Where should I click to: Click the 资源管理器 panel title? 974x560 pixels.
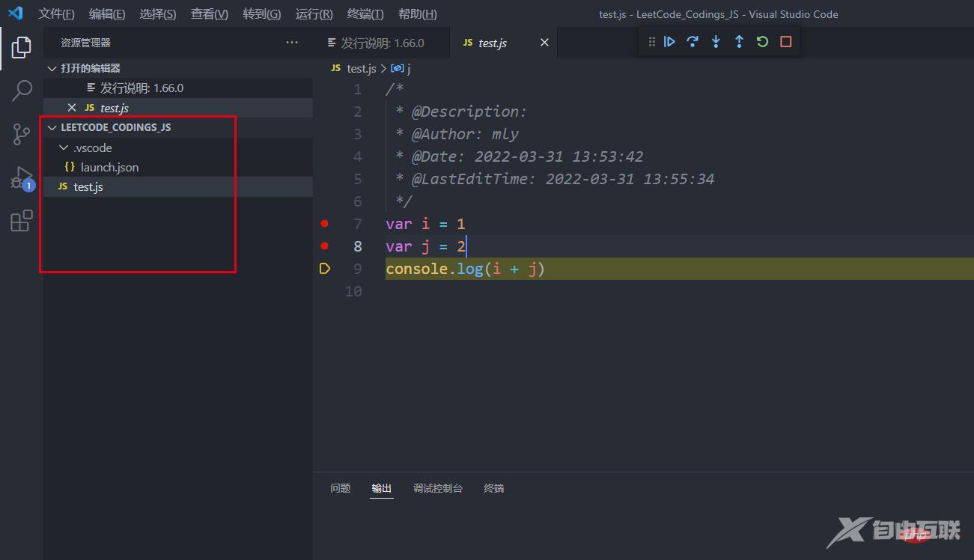point(85,43)
